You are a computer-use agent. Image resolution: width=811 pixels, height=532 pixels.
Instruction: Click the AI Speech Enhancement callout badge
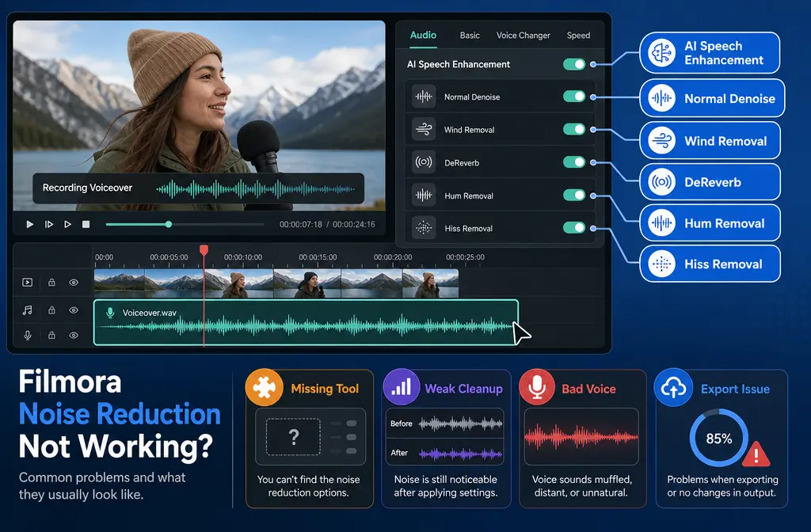pyautogui.click(x=710, y=53)
